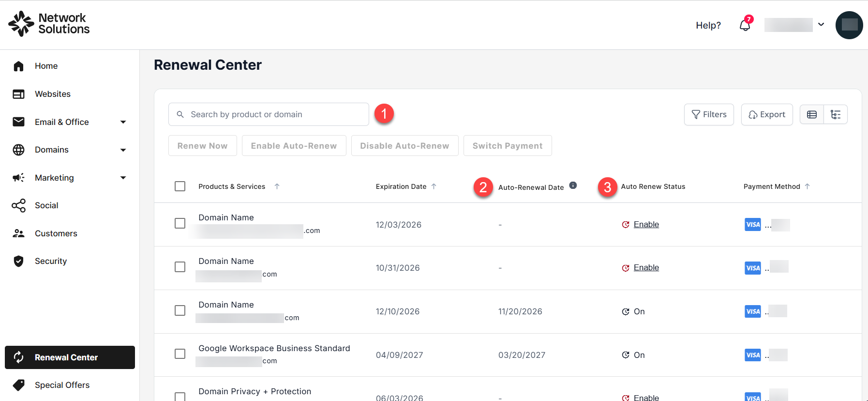
Task: Open the Filters button
Action: (709, 114)
